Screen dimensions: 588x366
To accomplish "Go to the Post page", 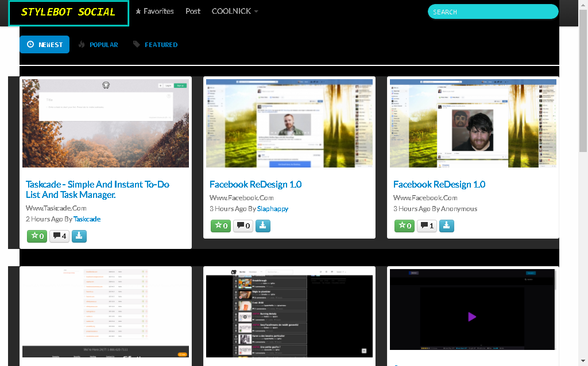I will [x=193, y=11].
